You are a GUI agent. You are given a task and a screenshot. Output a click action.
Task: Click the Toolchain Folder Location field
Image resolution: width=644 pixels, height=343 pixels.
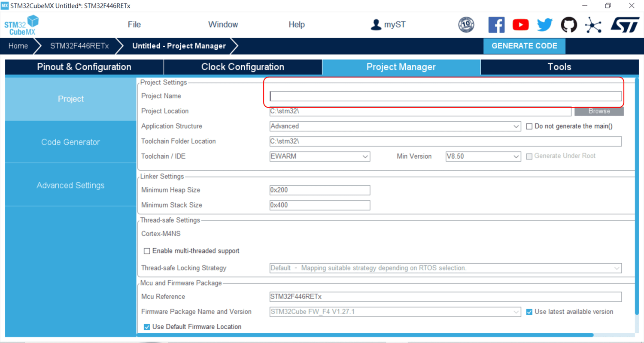coord(446,141)
